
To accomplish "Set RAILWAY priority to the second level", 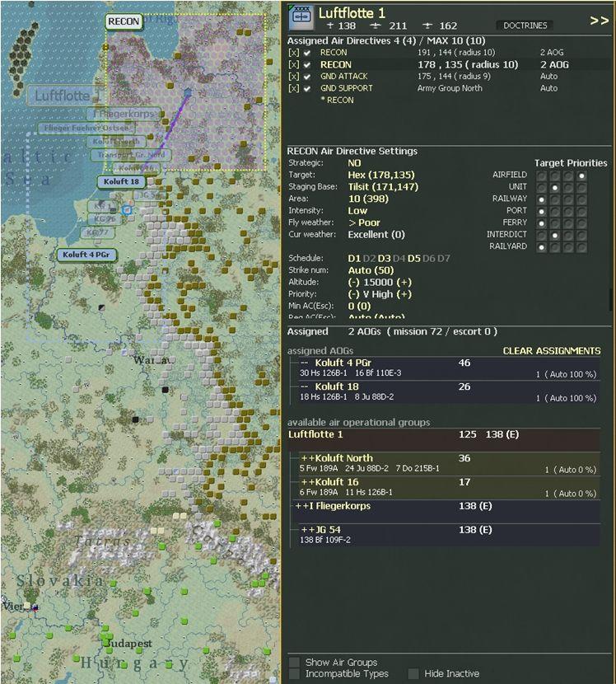I will point(555,199).
